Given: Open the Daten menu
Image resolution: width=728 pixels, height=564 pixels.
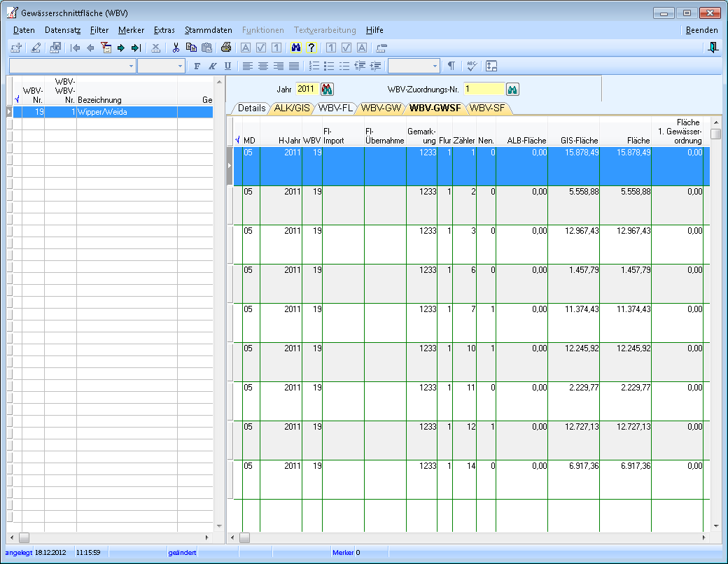Looking at the screenshot, I should tap(24, 30).
